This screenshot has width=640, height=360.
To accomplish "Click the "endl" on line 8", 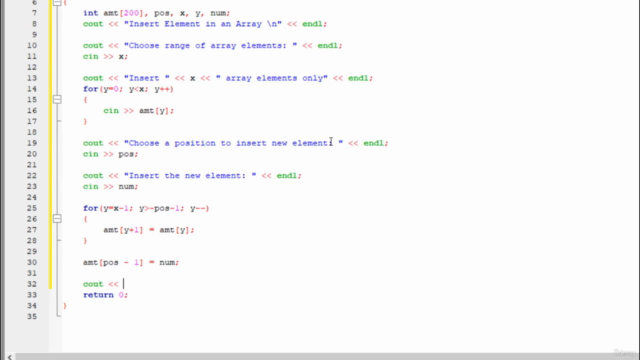I will tap(312, 24).
